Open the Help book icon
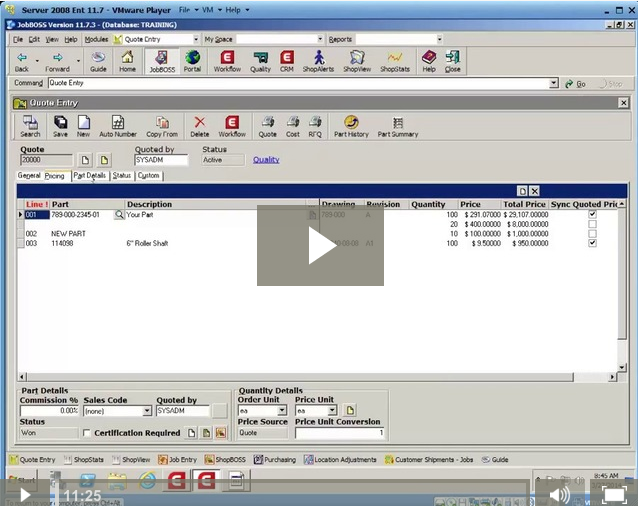This screenshot has height=506, width=638. point(429,61)
